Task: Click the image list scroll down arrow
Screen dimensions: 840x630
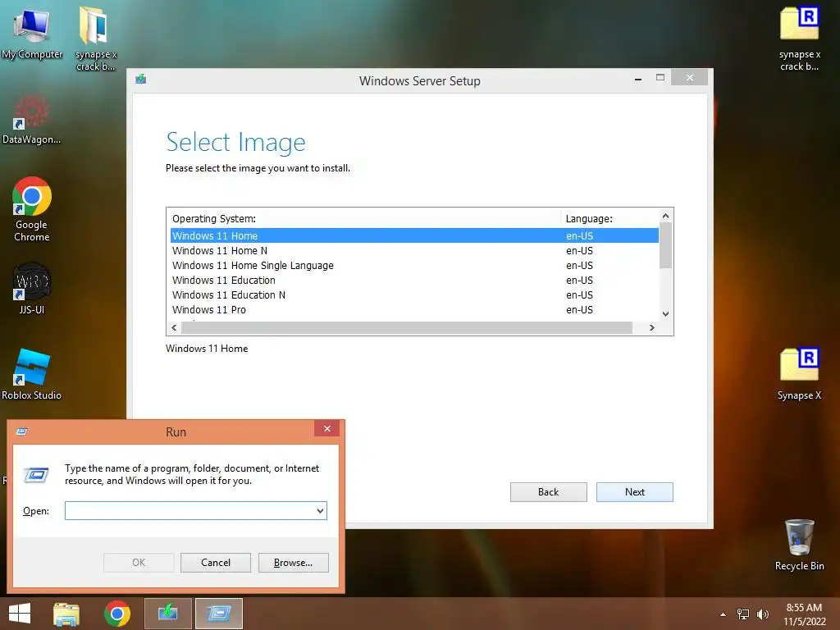Action: click(x=665, y=314)
